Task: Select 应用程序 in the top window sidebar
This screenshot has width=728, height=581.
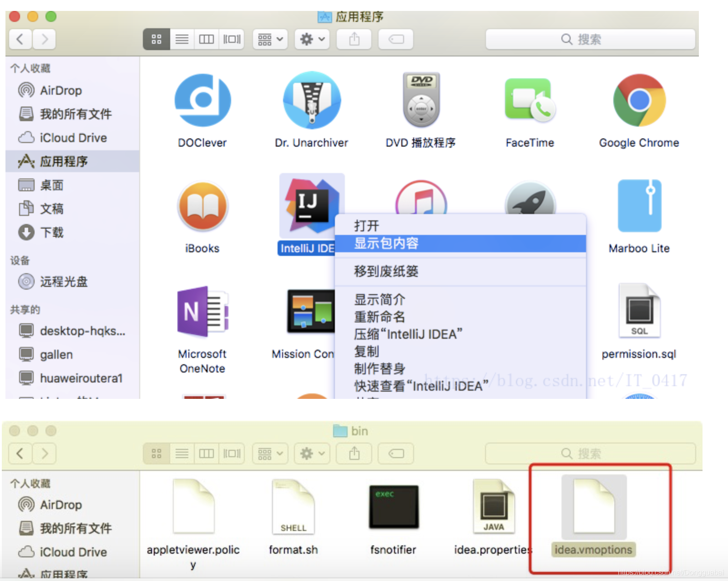Action: [72, 161]
